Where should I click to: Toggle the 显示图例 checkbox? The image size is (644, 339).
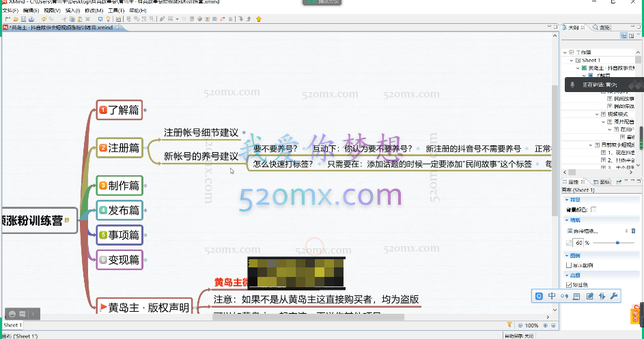click(569, 265)
